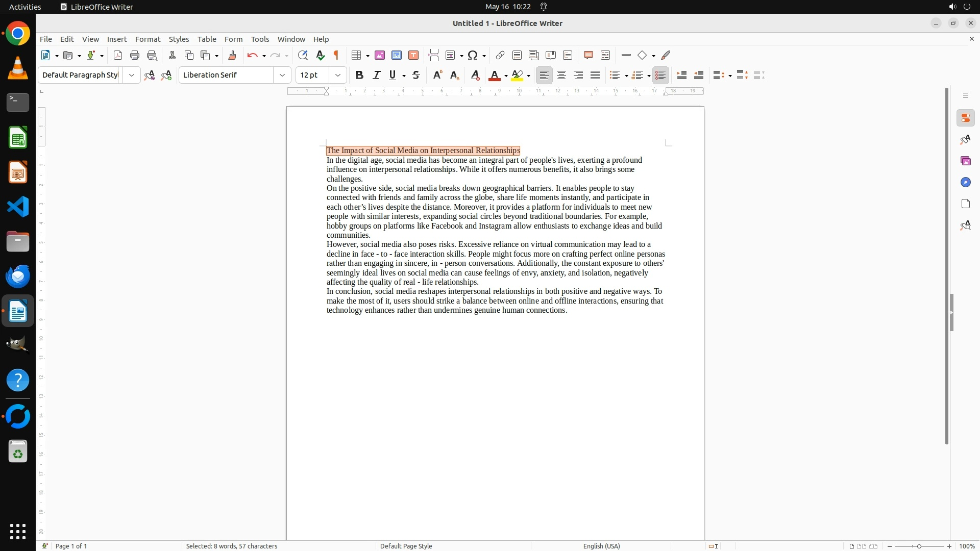This screenshot has width=980, height=551.
Task: Open the Format menu
Action: (148, 39)
